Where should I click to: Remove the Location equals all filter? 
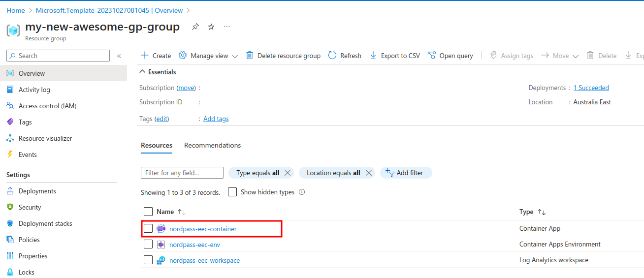click(x=369, y=173)
